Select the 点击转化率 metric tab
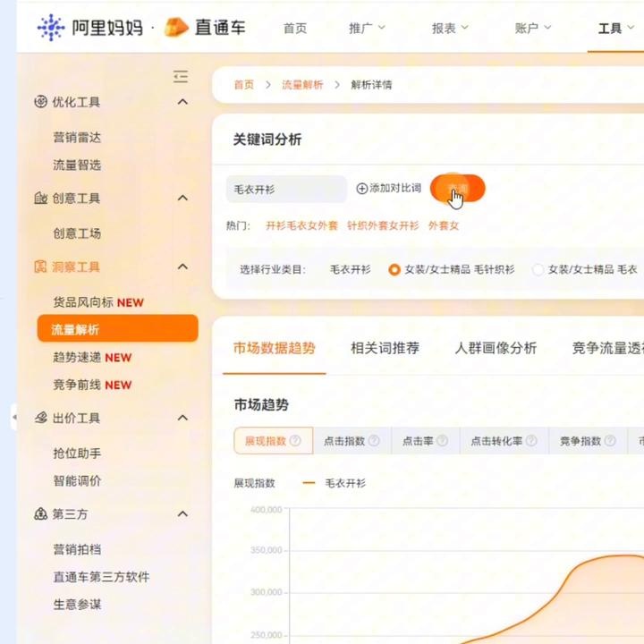 coord(504,441)
